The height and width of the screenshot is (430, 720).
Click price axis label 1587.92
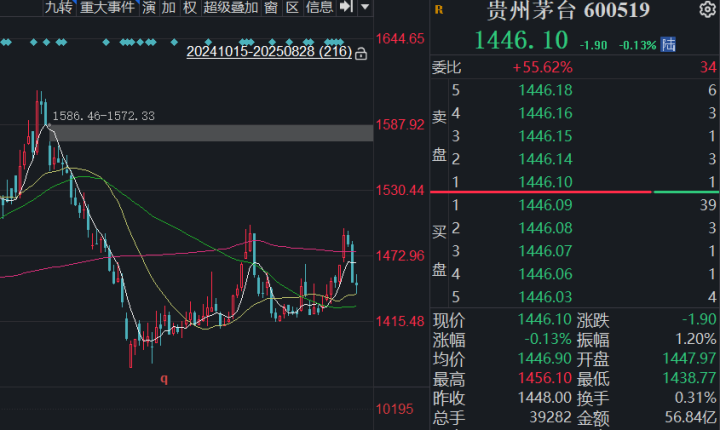pyautogui.click(x=400, y=124)
